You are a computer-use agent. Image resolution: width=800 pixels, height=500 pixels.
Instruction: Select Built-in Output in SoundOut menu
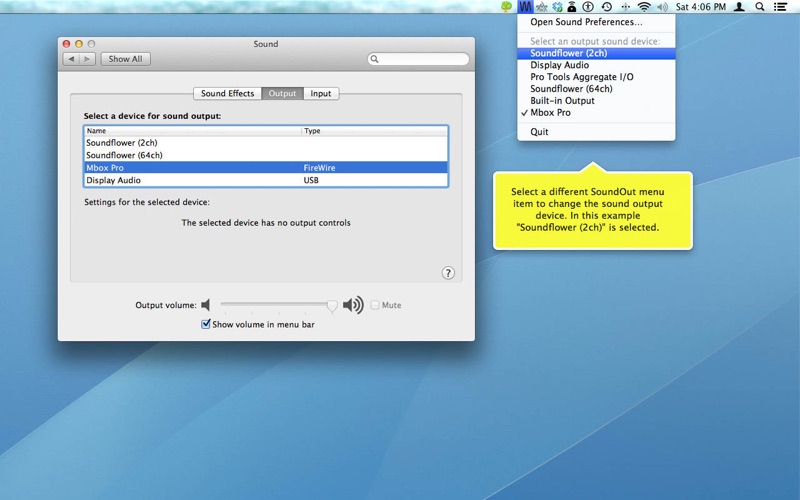596,101
